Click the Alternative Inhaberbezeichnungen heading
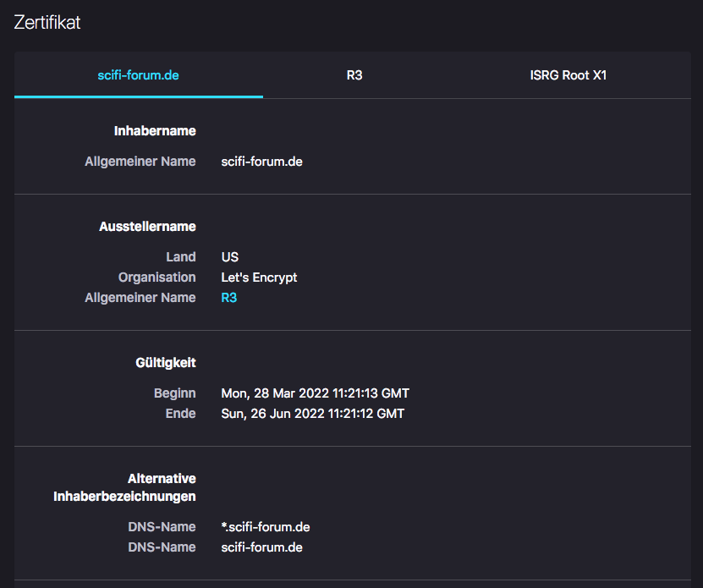The height and width of the screenshot is (588, 703). pyautogui.click(x=124, y=487)
